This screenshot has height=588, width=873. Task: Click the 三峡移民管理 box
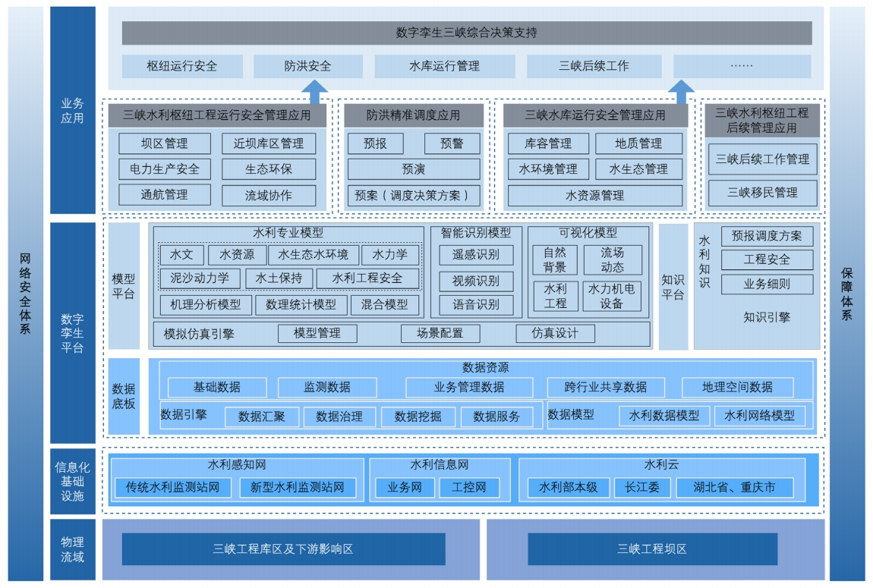coord(763,193)
